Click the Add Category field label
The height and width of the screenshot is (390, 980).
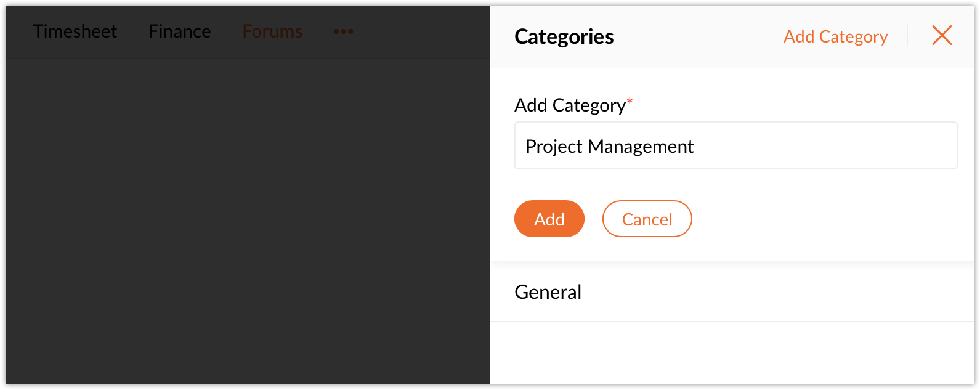coord(570,105)
